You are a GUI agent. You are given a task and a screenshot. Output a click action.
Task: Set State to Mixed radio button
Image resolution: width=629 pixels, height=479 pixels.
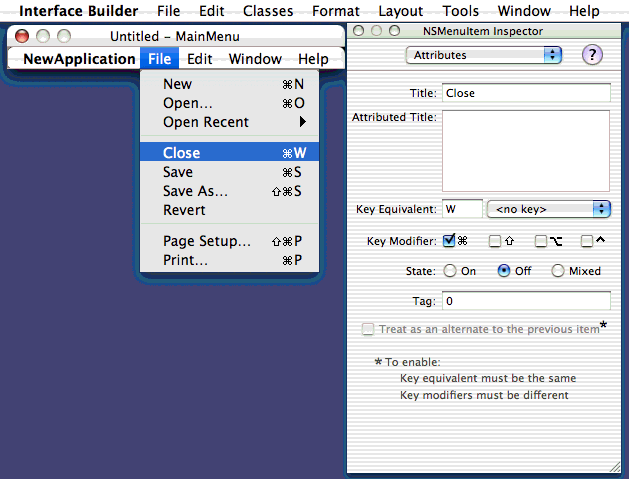pos(558,271)
